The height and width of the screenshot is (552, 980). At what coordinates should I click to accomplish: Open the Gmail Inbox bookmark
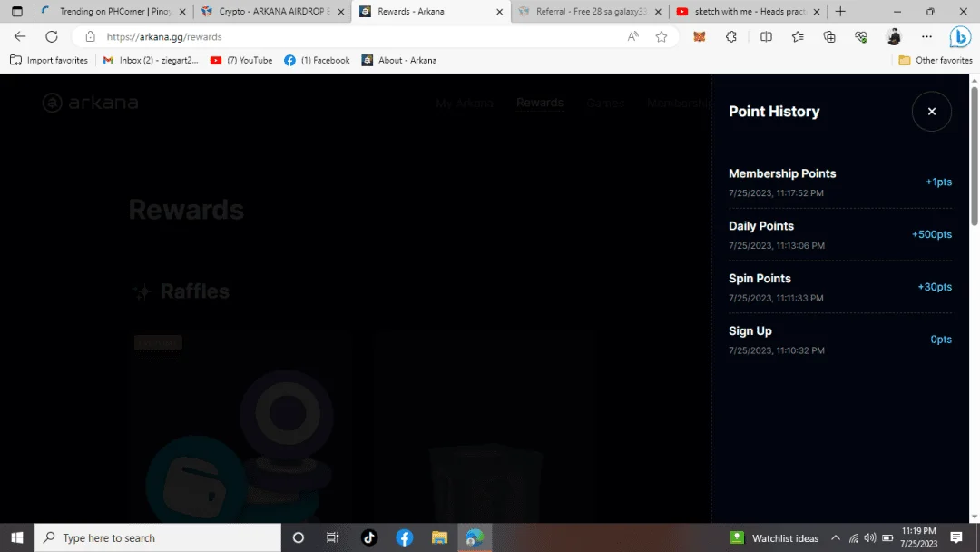pos(151,60)
